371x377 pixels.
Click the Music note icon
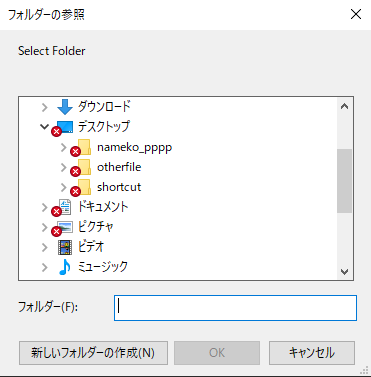65,267
